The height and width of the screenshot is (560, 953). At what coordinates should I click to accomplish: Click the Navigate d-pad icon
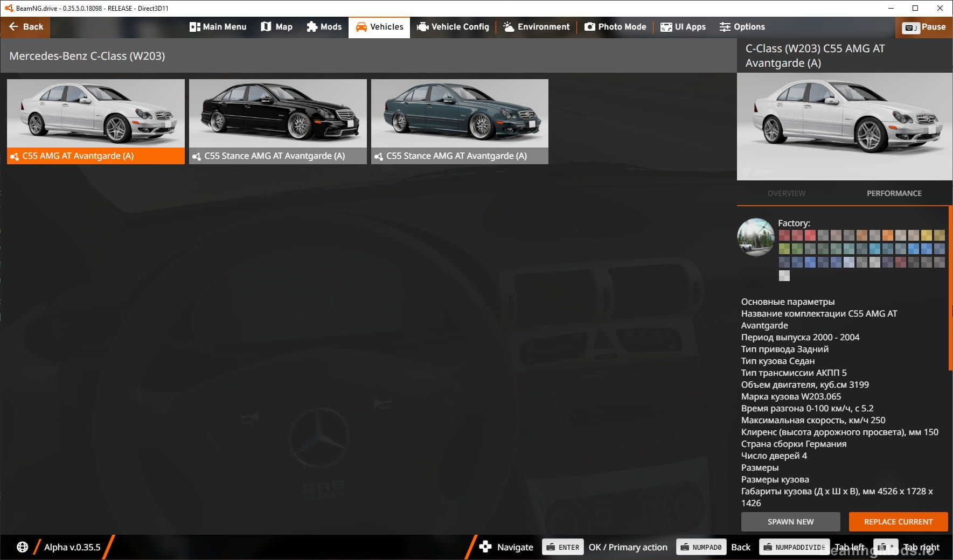pos(485,547)
